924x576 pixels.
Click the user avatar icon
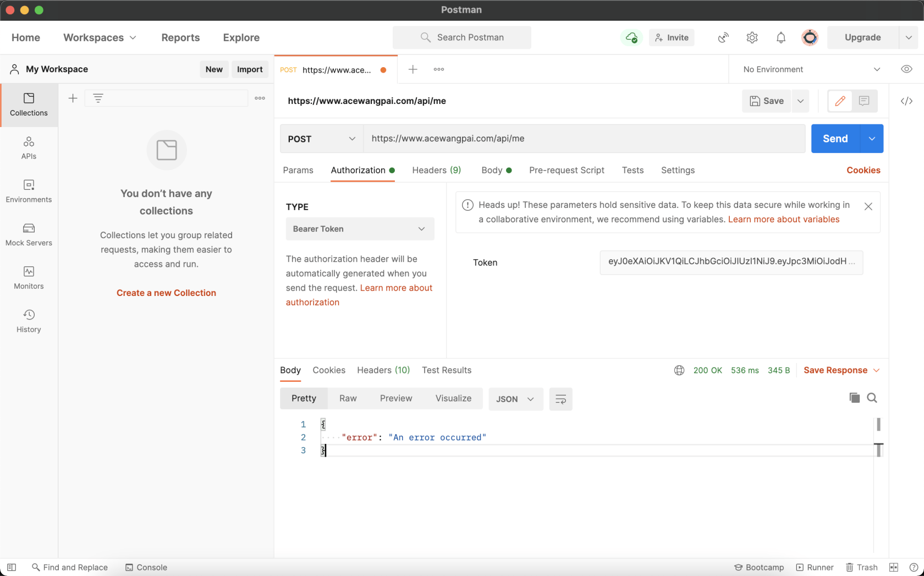(810, 37)
